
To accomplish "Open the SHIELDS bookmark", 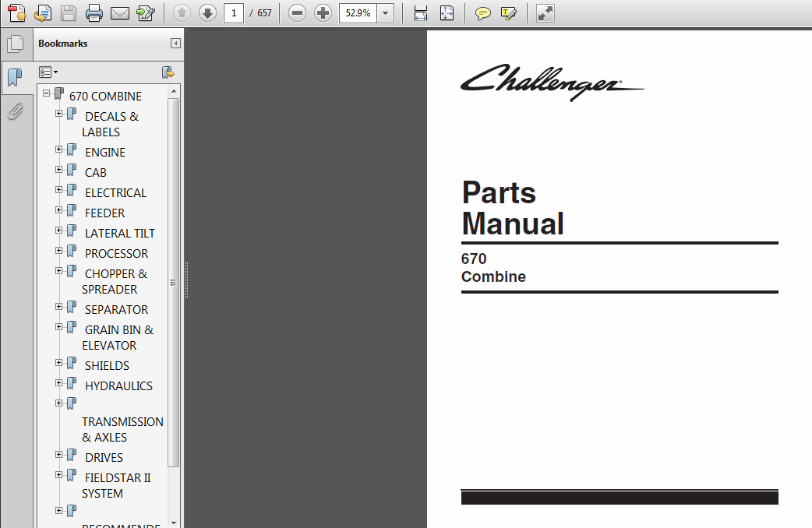I will pos(108,365).
